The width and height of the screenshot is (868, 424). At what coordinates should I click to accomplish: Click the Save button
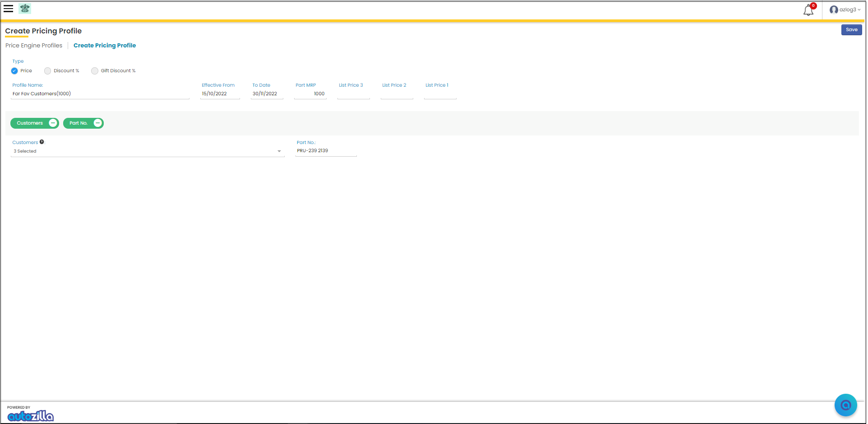click(x=851, y=30)
